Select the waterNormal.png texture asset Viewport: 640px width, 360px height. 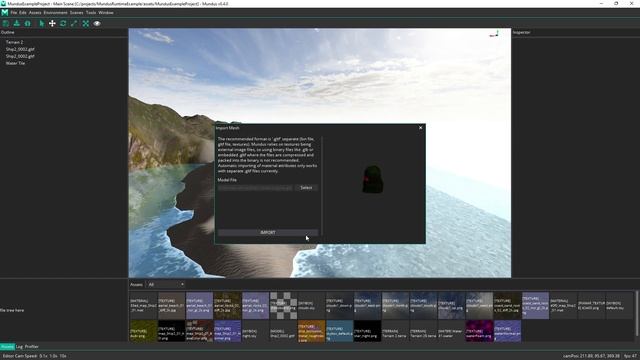click(x=507, y=331)
